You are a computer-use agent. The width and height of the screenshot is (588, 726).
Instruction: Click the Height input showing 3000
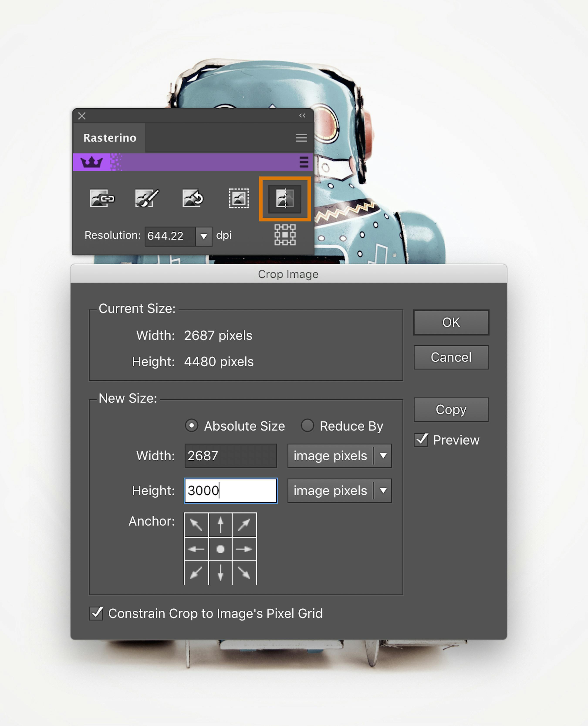(x=230, y=491)
